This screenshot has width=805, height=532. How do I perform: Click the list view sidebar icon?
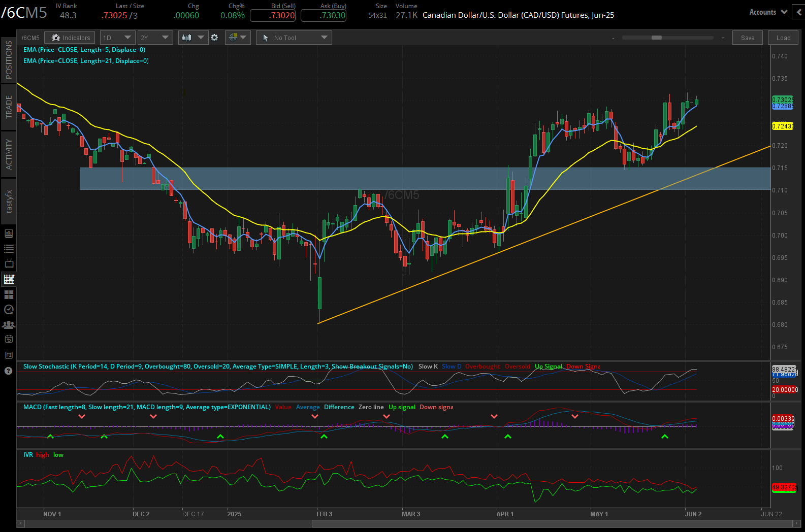coord(9,249)
